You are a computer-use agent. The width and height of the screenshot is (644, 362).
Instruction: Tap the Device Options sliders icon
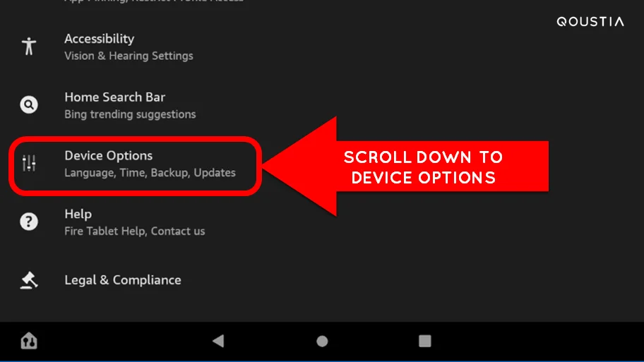[29, 163]
